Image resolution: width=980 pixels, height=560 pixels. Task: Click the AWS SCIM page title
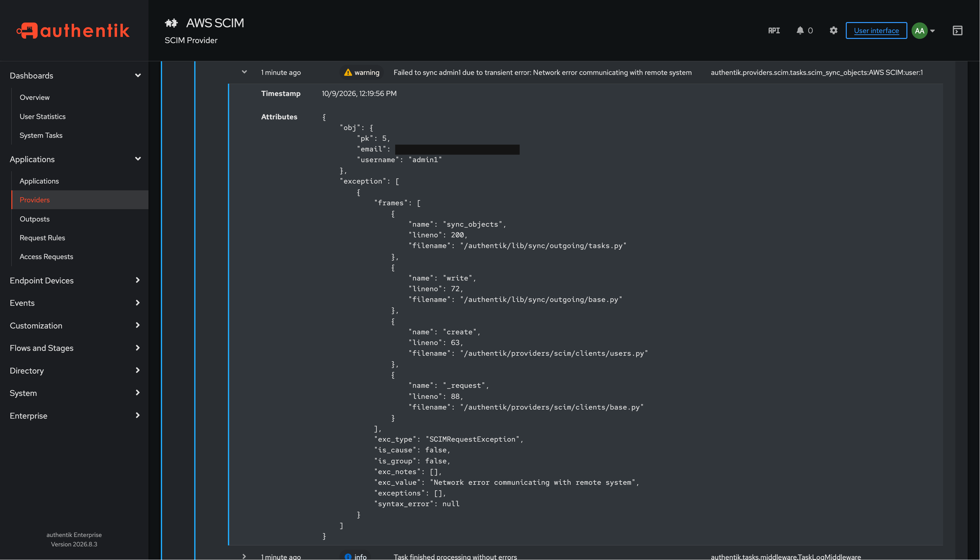point(215,23)
